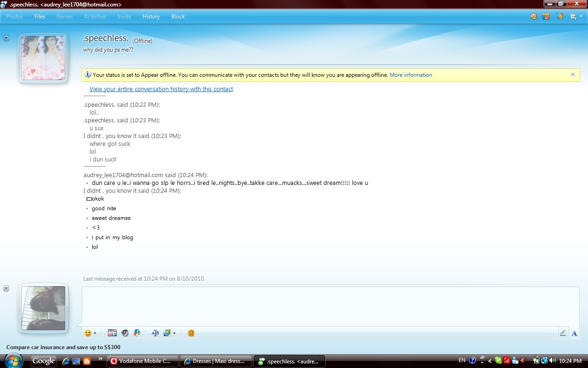Click your own display picture

[43, 308]
